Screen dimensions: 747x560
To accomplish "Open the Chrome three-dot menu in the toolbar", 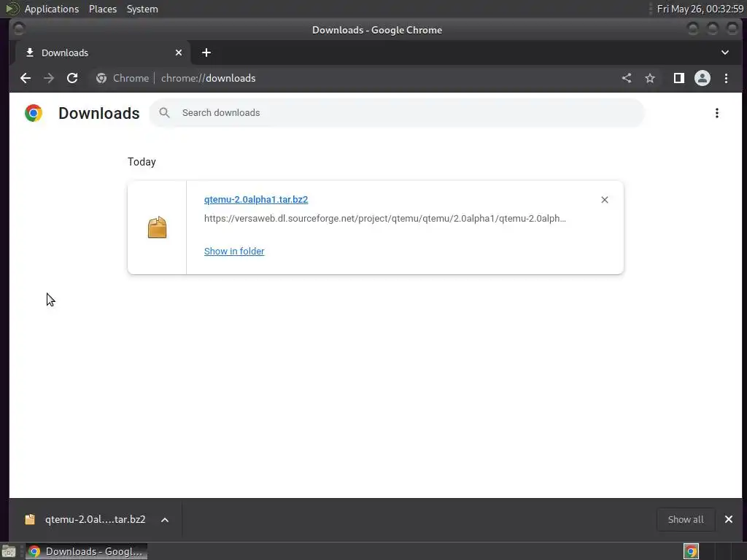I will [726, 78].
